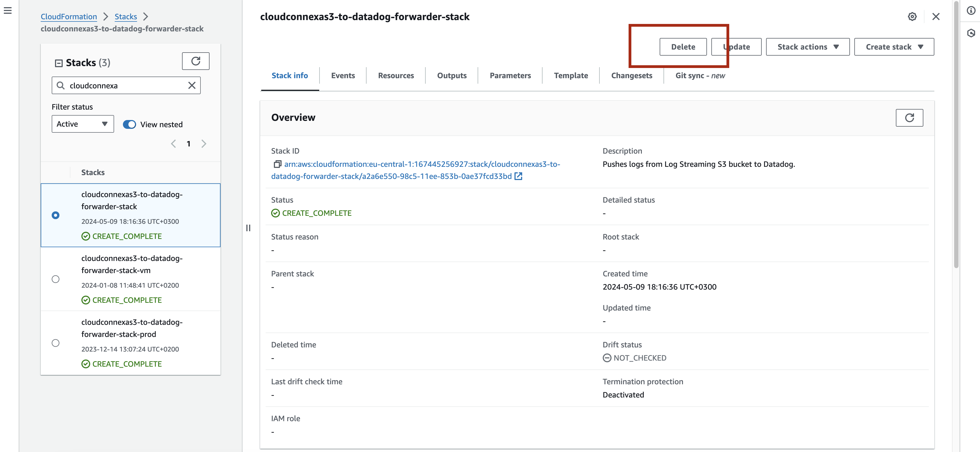The image size is (980, 452).
Task: Click the Delete stack button
Action: [x=683, y=47]
